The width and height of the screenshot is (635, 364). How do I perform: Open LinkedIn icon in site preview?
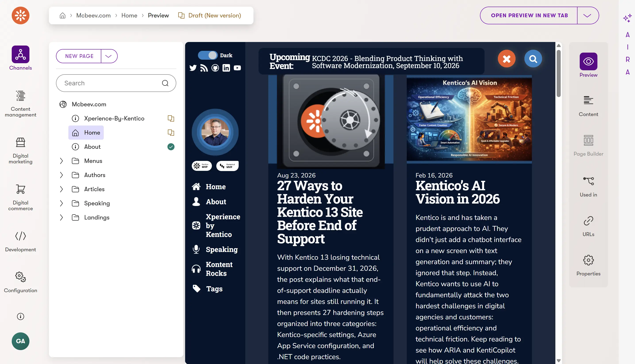(226, 68)
